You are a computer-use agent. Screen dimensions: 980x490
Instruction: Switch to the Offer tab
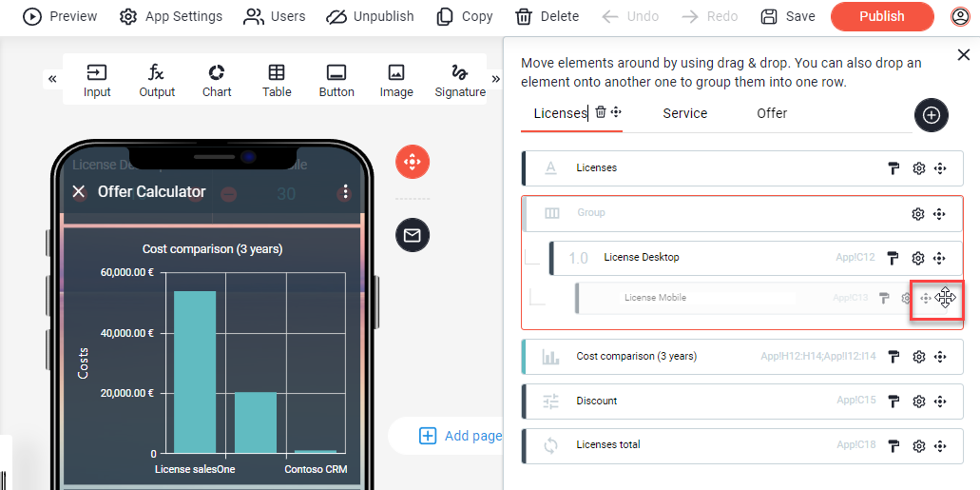click(772, 113)
